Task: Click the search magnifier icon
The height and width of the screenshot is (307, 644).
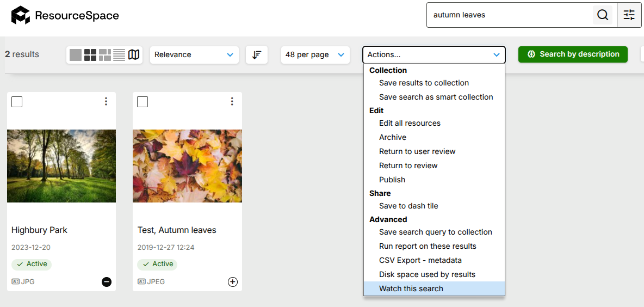Action: click(x=603, y=15)
